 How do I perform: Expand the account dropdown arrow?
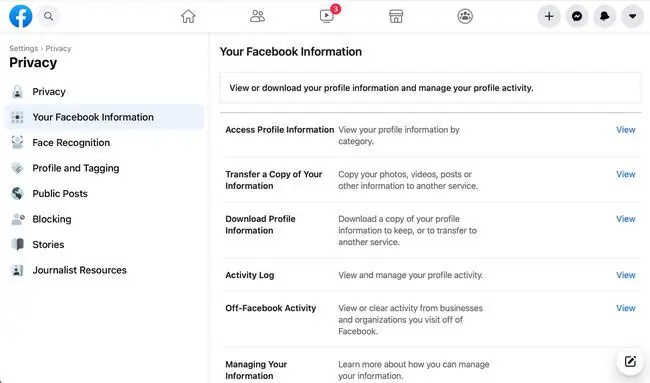point(633,16)
